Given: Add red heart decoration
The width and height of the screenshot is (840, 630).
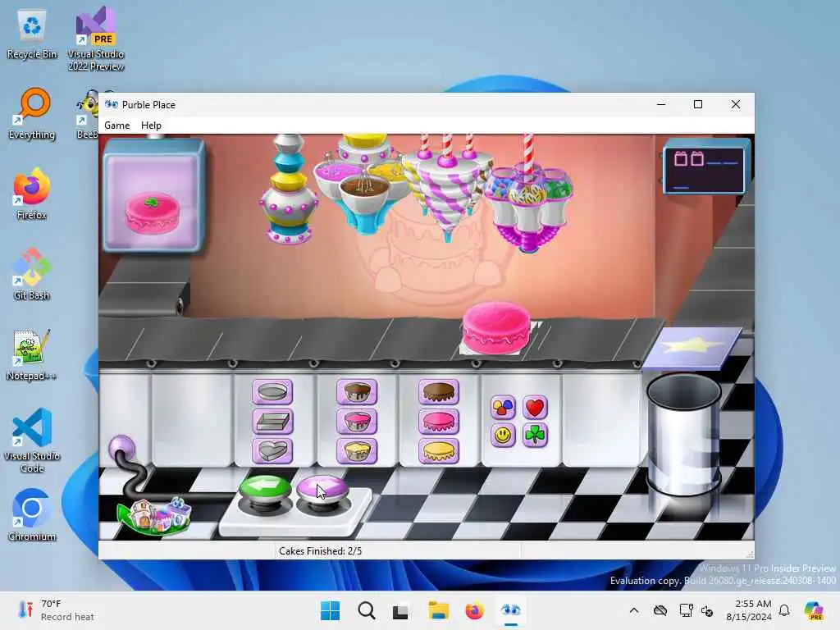Looking at the screenshot, I should 535,408.
